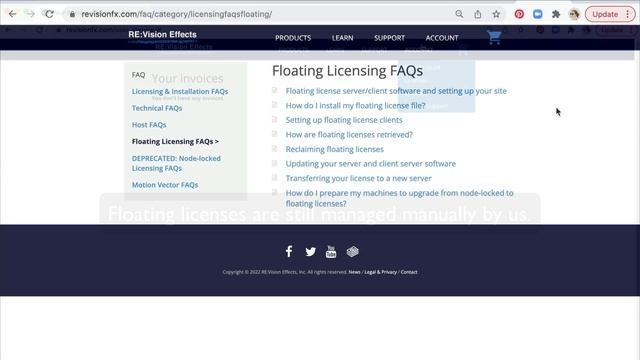The height and width of the screenshot is (360, 640).
Task: Open the Pinterest extension icon
Action: [x=519, y=14]
